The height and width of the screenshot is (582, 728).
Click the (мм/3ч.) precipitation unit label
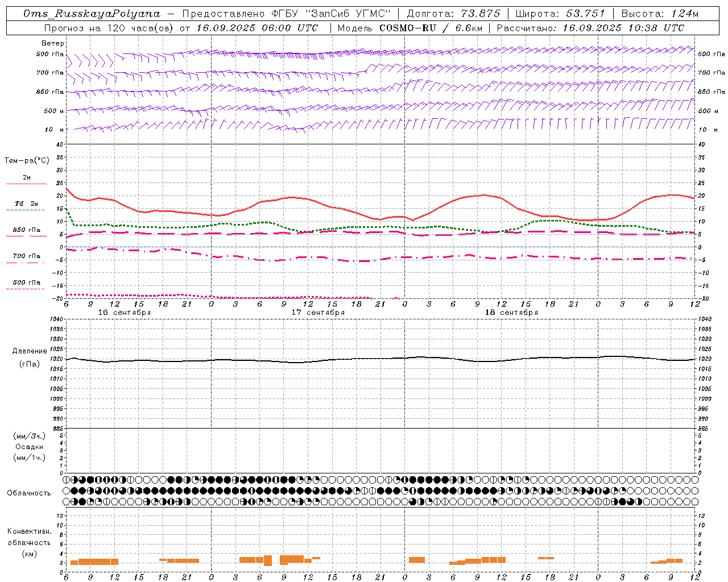click(x=30, y=436)
